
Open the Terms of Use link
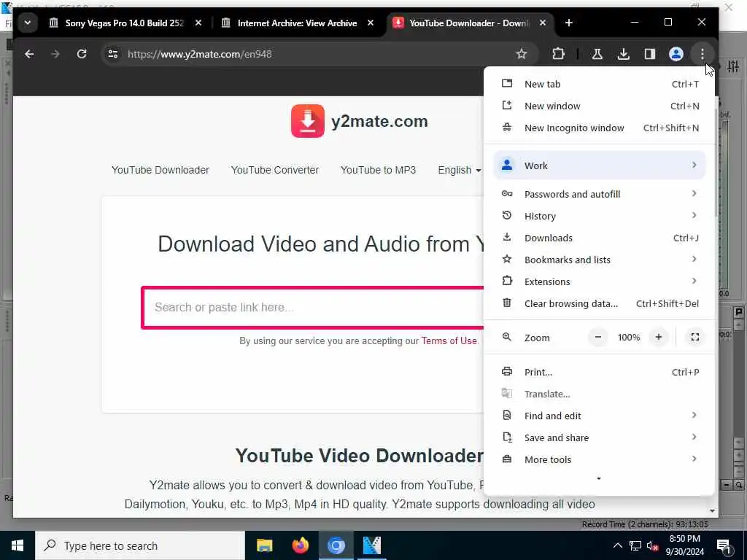pyautogui.click(x=449, y=341)
